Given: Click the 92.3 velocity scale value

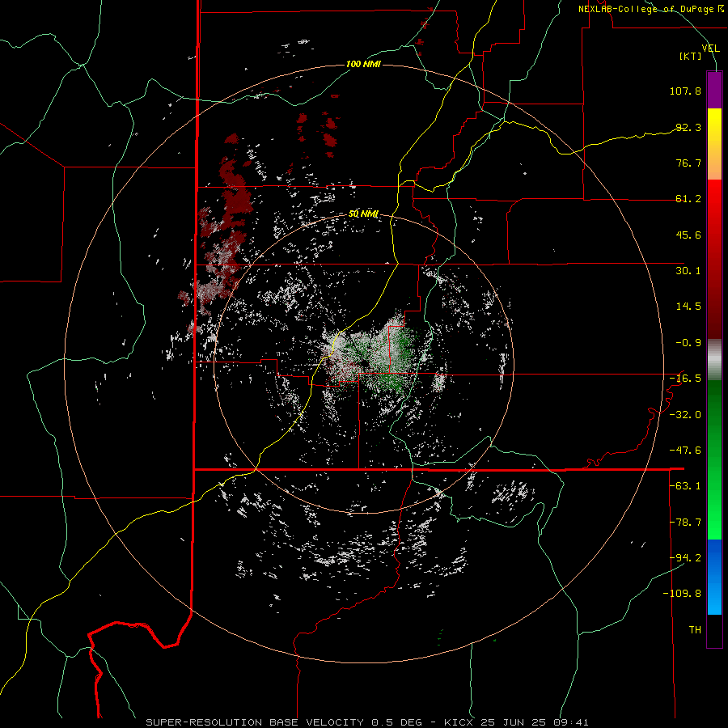Looking at the screenshot, I should point(688,127).
